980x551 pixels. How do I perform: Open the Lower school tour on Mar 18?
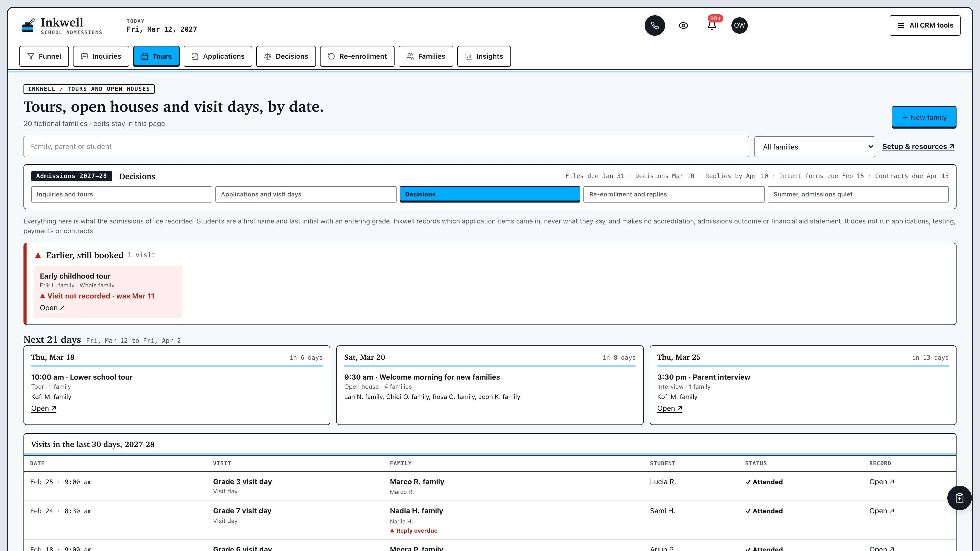[x=43, y=408]
